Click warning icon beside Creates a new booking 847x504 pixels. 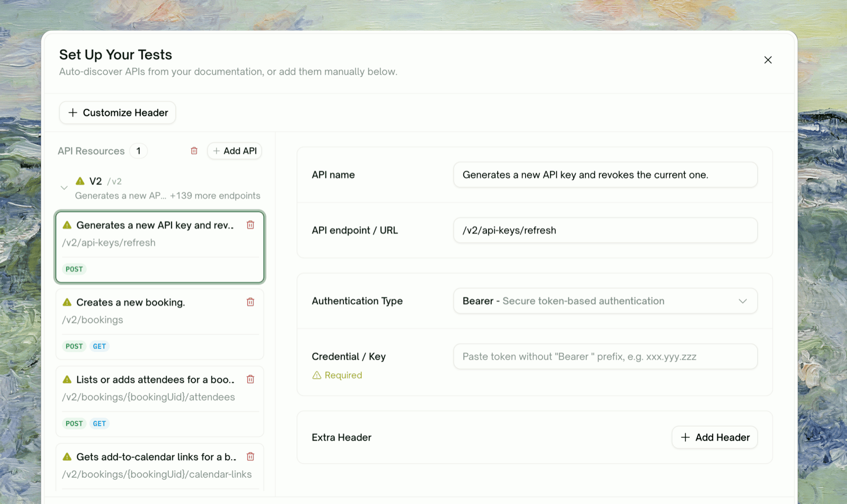pyautogui.click(x=67, y=302)
